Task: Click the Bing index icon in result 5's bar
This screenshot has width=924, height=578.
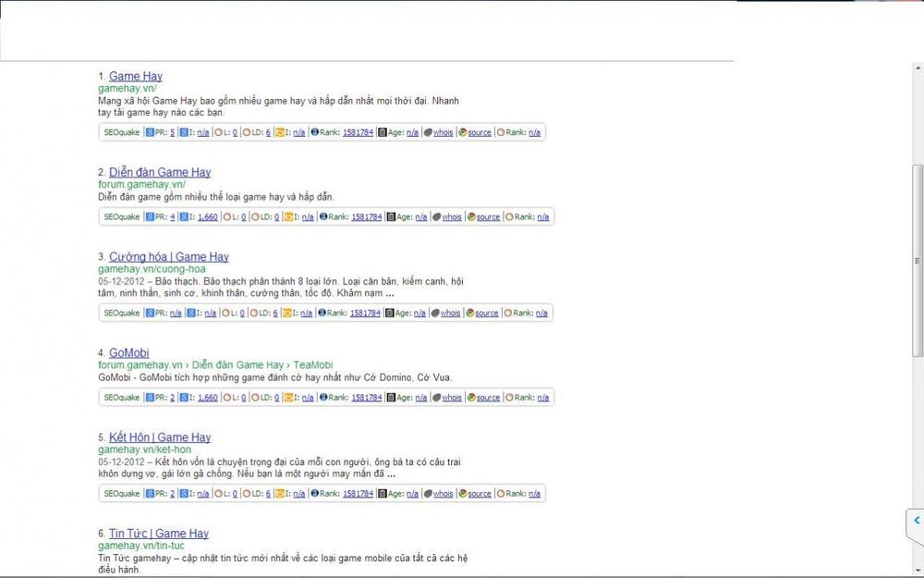Action: (280, 493)
